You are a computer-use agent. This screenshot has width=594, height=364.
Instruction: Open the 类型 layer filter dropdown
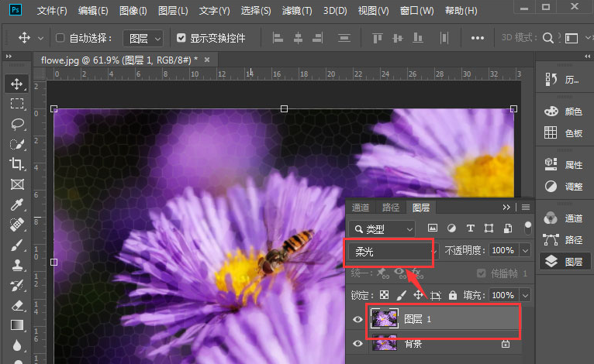(382, 229)
